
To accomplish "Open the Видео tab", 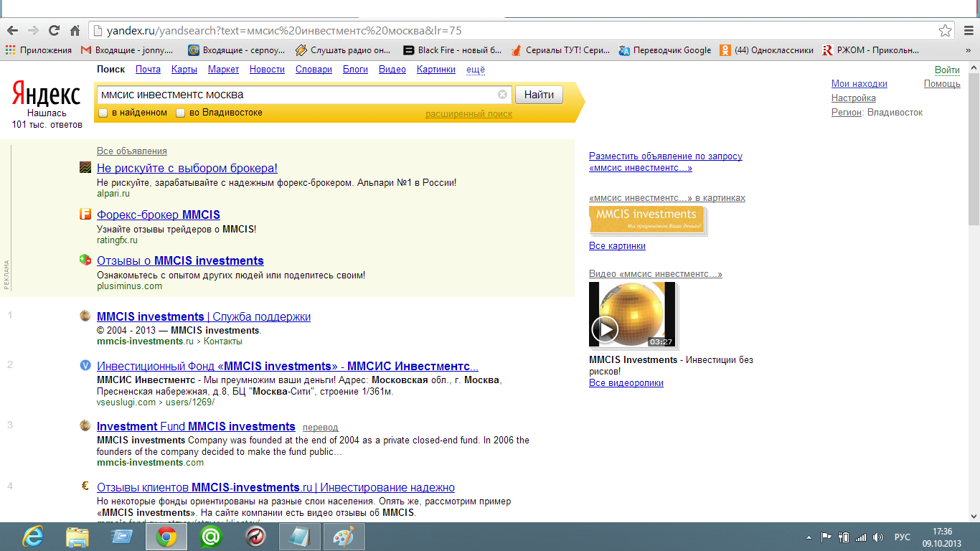I will click(x=392, y=70).
